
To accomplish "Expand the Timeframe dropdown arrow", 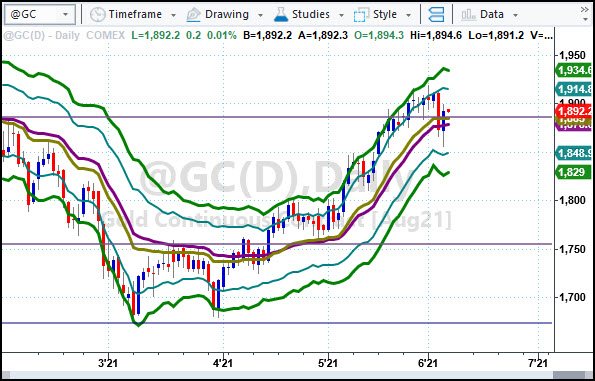I will pos(173,16).
